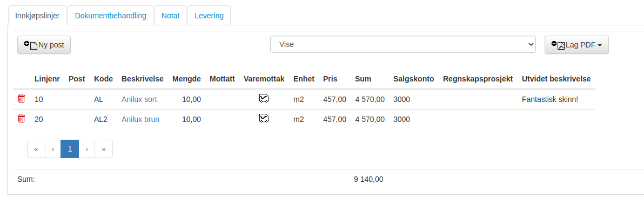Open goods receipt icon for Anilux sort
The height and width of the screenshot is (205, 644).
264,98
